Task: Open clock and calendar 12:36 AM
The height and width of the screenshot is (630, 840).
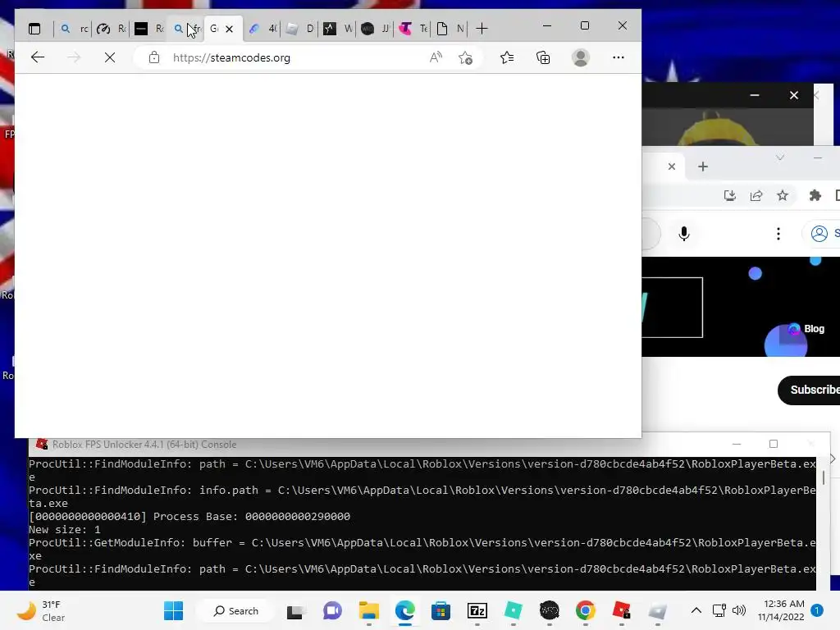Action: [781, 610]
